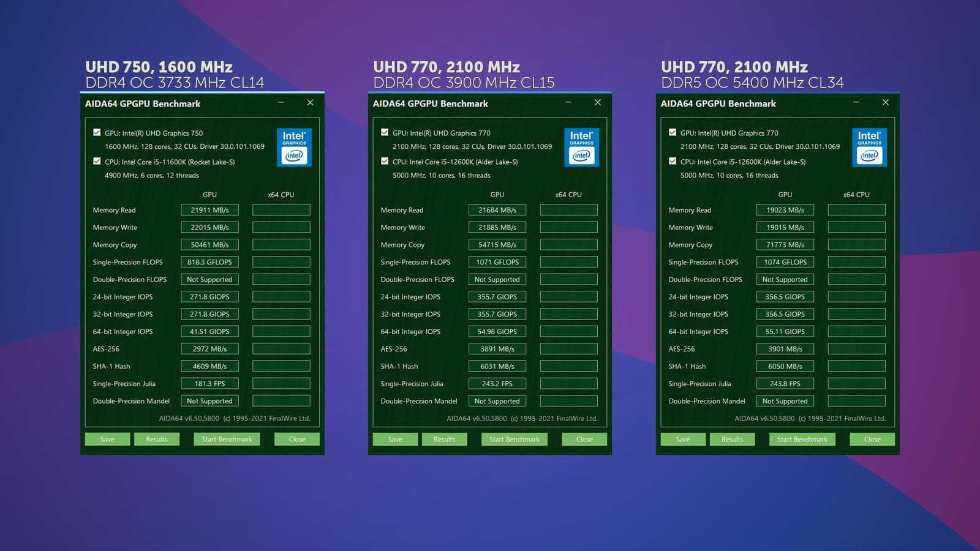This screenshot has height=551, width=980.
Task: Toggle CPU i5-12600K checkbox in DDR4 window
Action: pos(385,161)
